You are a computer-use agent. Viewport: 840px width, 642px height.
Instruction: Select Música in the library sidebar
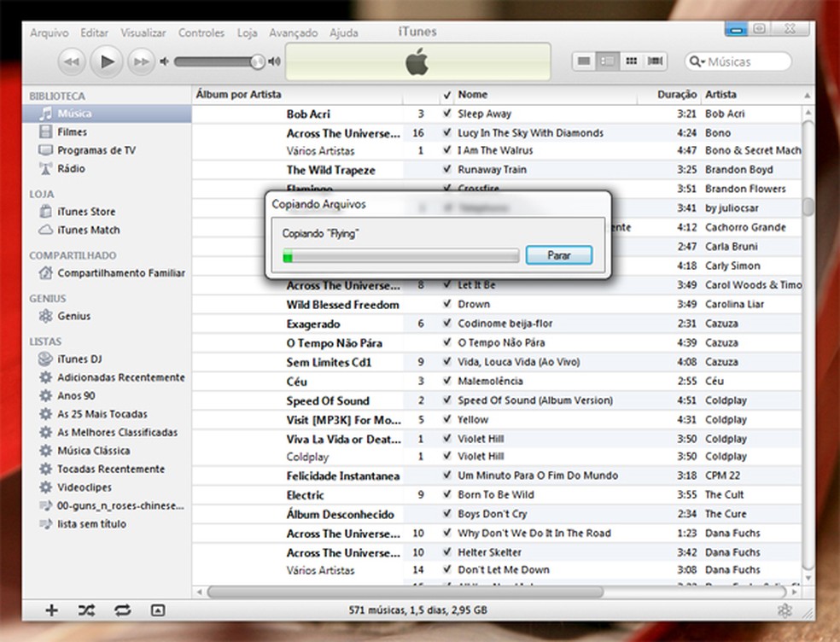(x=107, y=114)
